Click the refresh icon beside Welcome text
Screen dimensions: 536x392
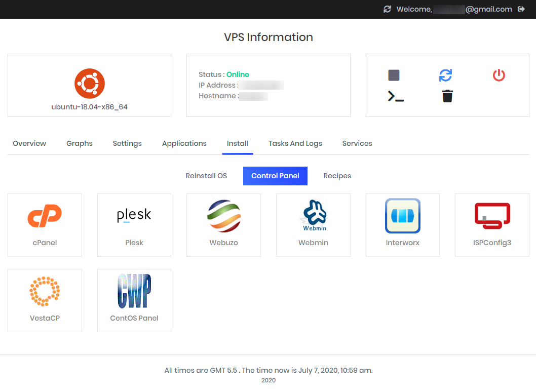pyautogui.click(x=387, y=9)
